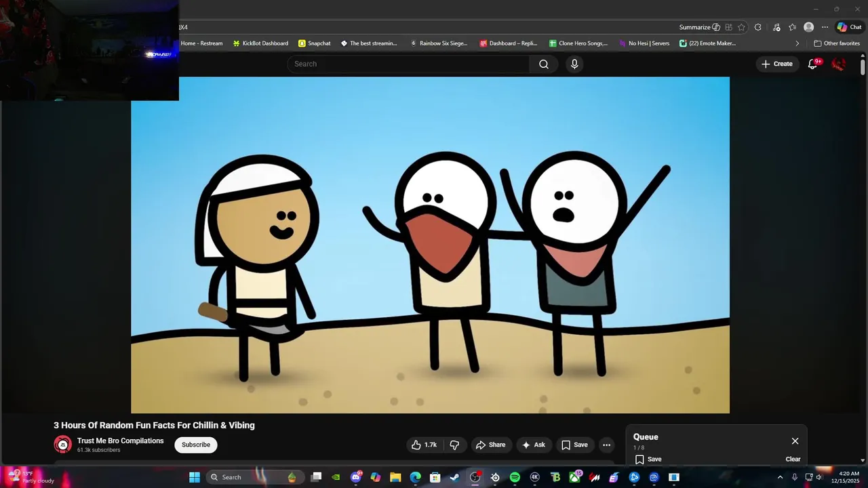Click the system tray microphone icon
This screenshot has width=868, height=488.
click(x=795, y=477)
